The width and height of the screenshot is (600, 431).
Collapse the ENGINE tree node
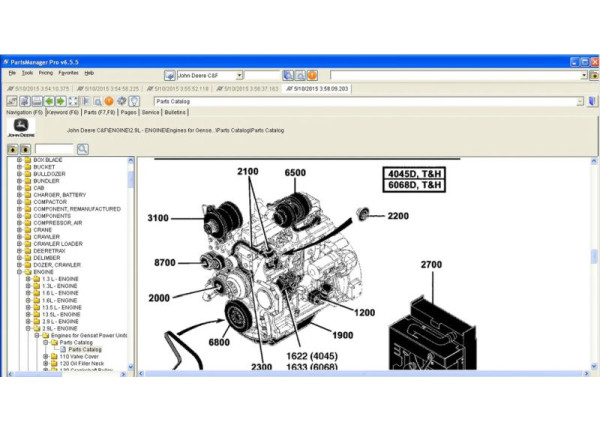tap(19, 271)
